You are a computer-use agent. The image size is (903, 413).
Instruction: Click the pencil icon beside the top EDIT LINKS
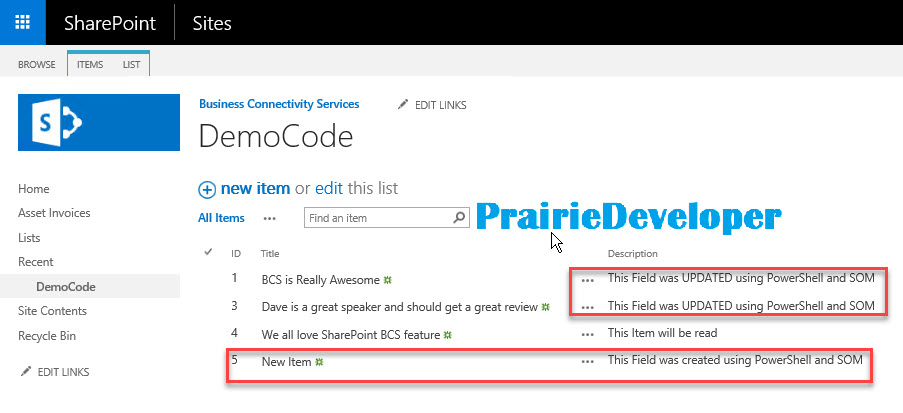point(403,105)
